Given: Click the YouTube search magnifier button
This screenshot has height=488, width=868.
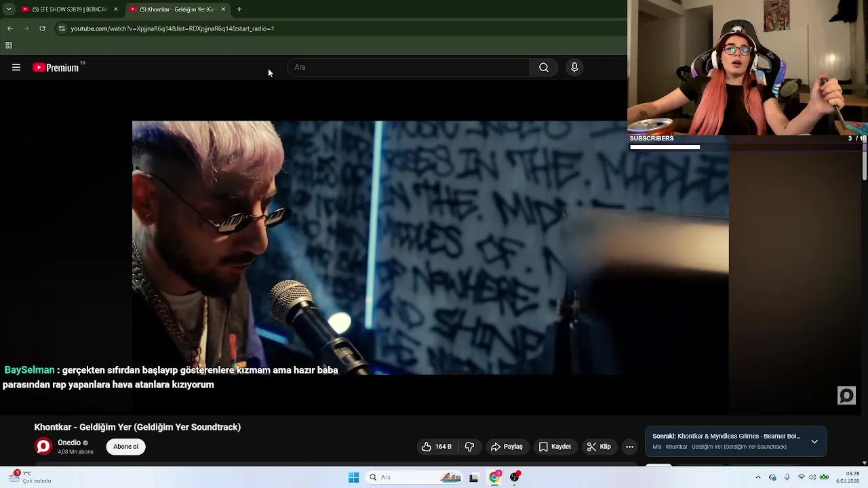Looking at the screenshot, I should (544, 67).
